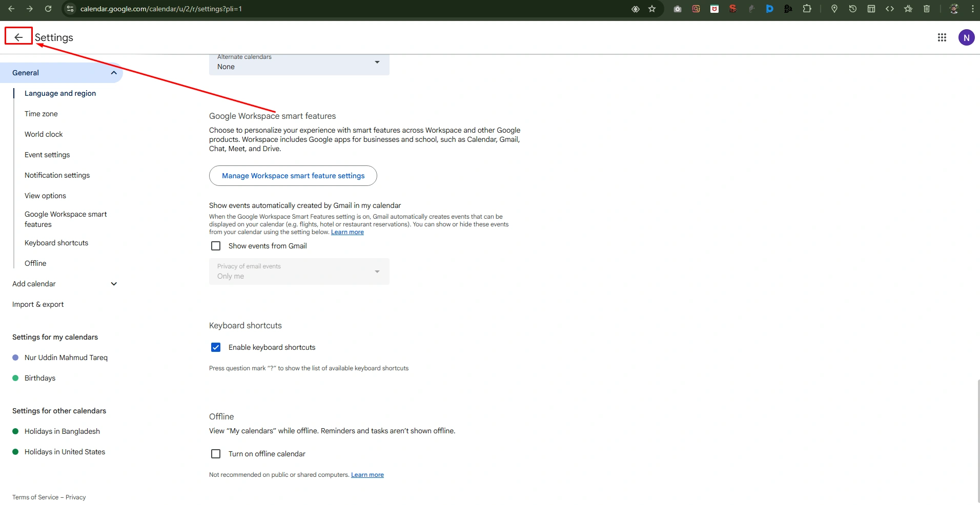Screen dimensions: 980x505
Task: Open Learn more link about Gmail events
Action: (348, 232)
